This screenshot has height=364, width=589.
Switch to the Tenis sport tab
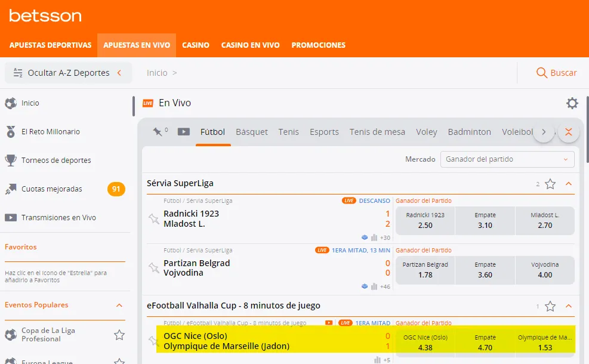coord(288,132)
